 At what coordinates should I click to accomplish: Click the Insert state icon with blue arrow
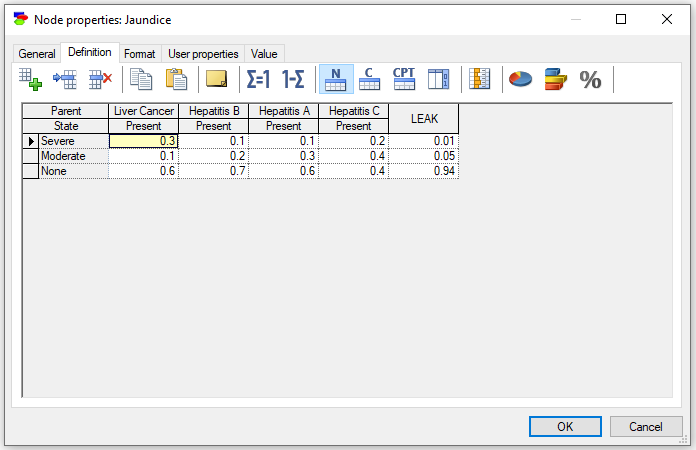[x=65, y=79]
